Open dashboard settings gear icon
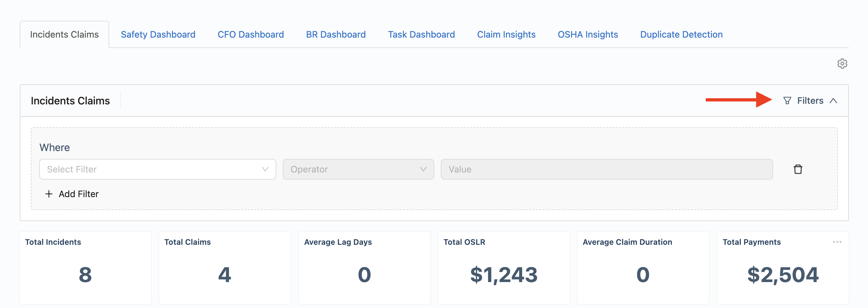This screenshot has width=868, height=308. pyautogui.click(x=842, y=64)
